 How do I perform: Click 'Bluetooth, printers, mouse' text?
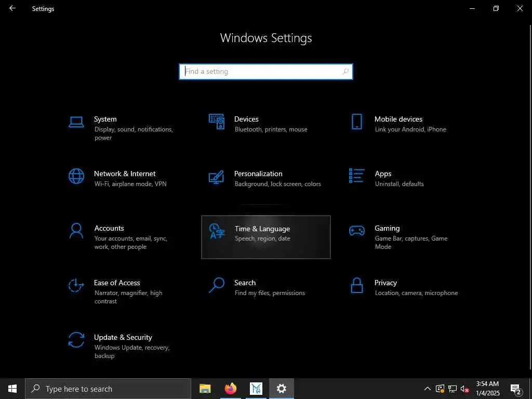[271, 129]
